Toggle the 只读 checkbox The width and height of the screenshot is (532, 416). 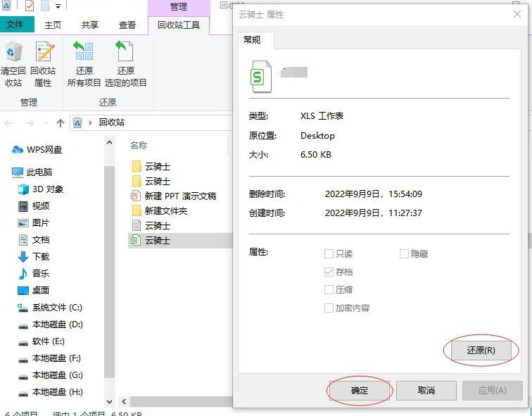[329, 253]
